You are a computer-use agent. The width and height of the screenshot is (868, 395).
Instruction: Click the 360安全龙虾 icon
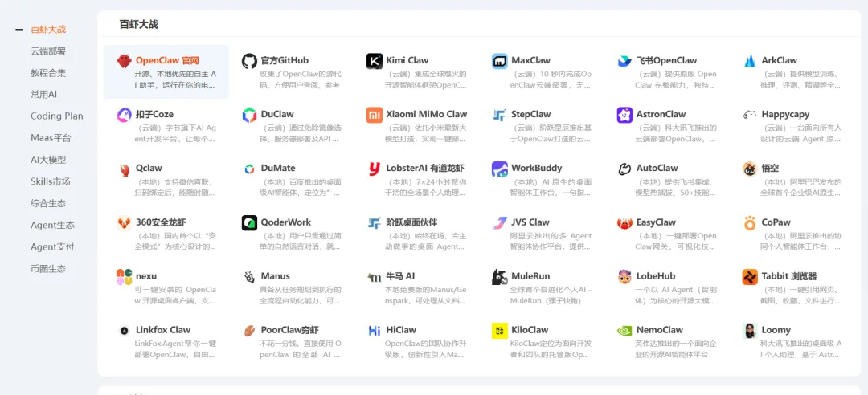click(124, 223)
